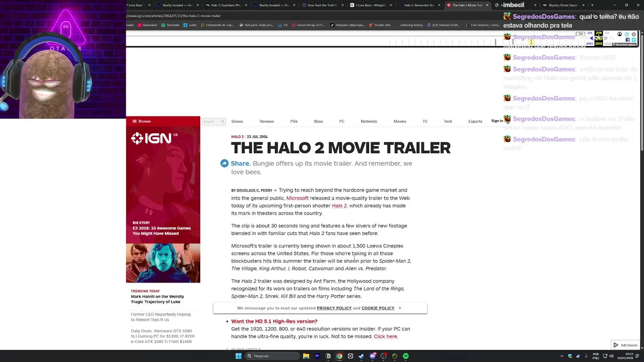Click HALO 2 category tag above headline
644x362 pixels.
[237, 137]
